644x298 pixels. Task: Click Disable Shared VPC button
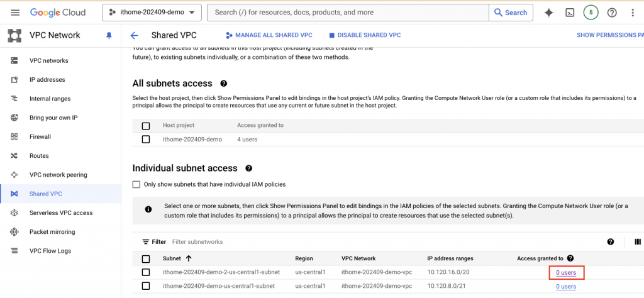coord(365,36)
